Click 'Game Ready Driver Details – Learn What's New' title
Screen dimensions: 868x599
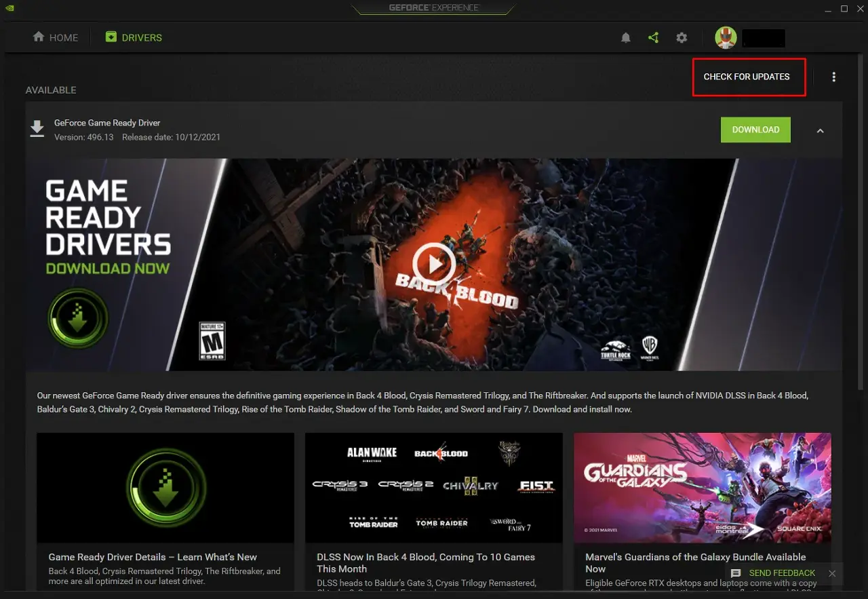click(153, 557)
